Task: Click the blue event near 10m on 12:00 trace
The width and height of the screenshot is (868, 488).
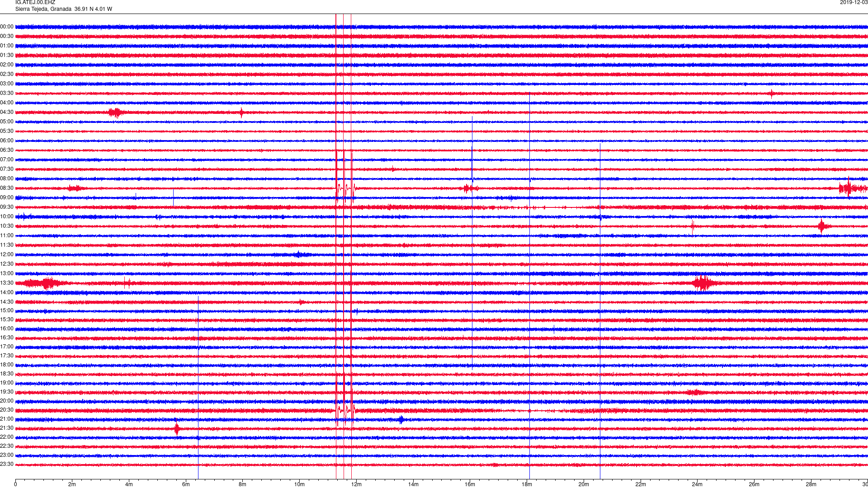Action: click(x=299, y=255)
